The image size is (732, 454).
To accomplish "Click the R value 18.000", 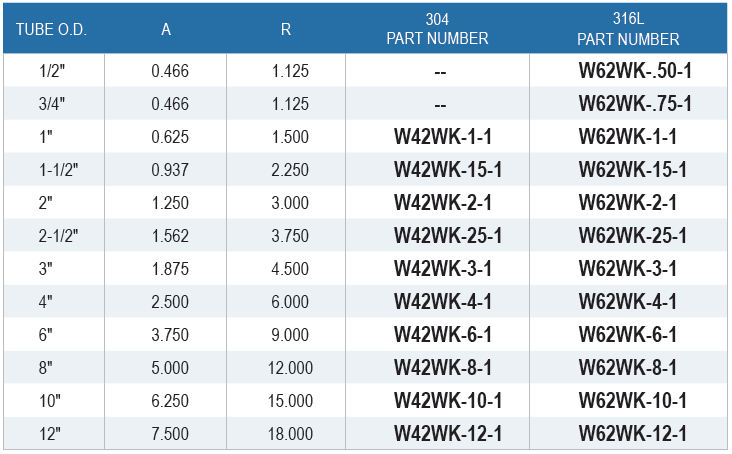I will coord(290,433).
